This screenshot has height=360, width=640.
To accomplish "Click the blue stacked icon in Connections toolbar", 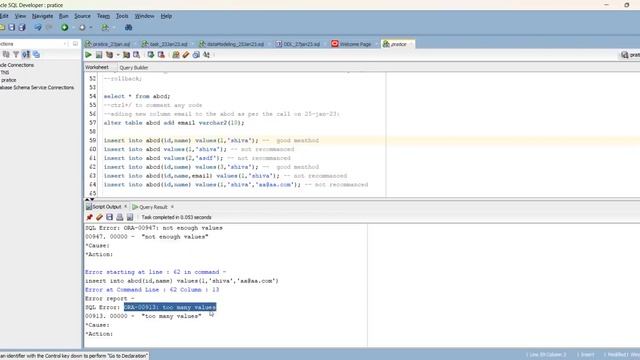I will point(36,54).
